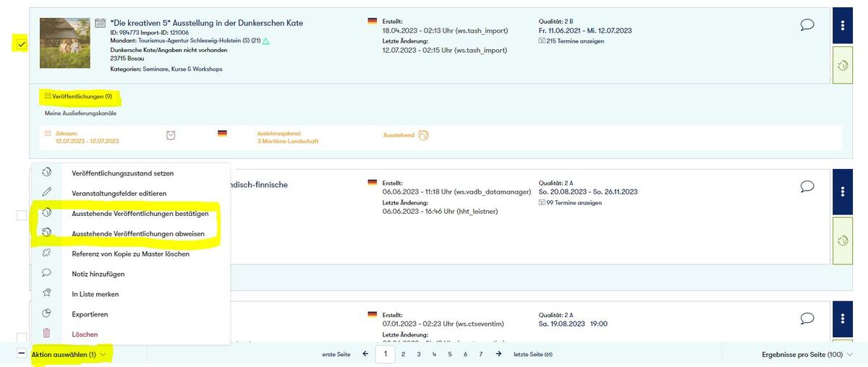Uncheck the first event's selection checkbox
The height and width of the screenshot is (367, 868).
(22, 45)
